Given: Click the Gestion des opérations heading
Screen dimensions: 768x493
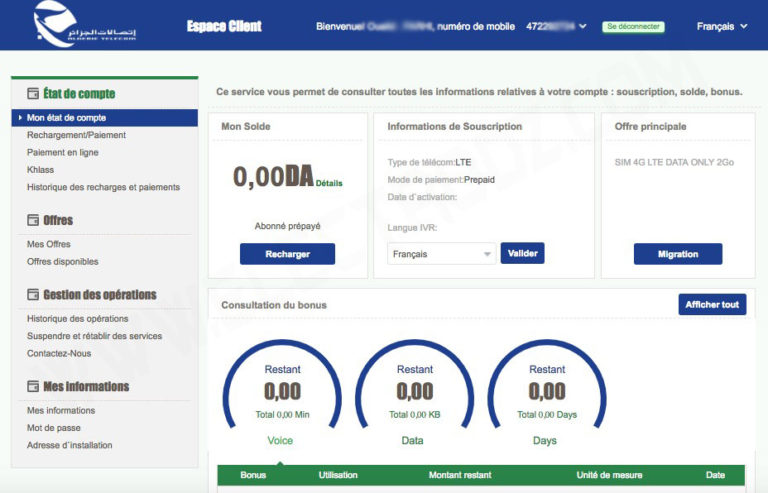Looking at the screenshot, I should (x=100, y=295).
